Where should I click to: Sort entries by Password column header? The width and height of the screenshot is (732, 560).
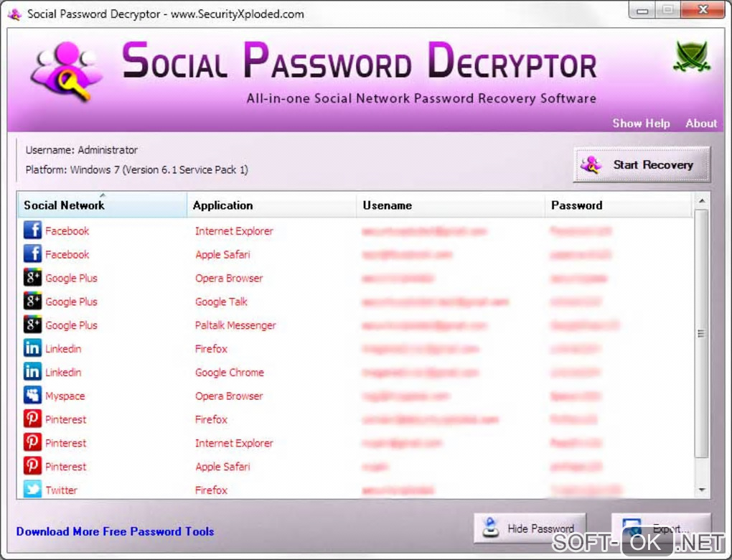click(x=618, y=205)
